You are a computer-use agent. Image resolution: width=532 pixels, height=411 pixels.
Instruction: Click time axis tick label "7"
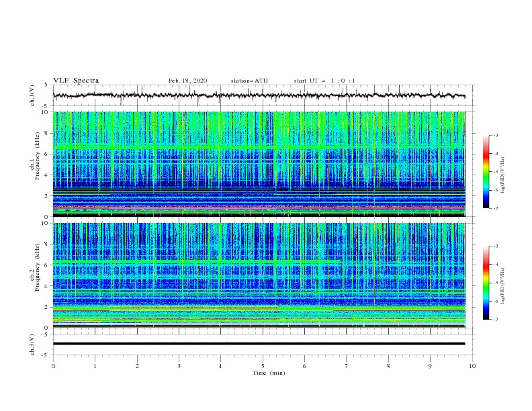pyautogui.click(x=347, y=366)
